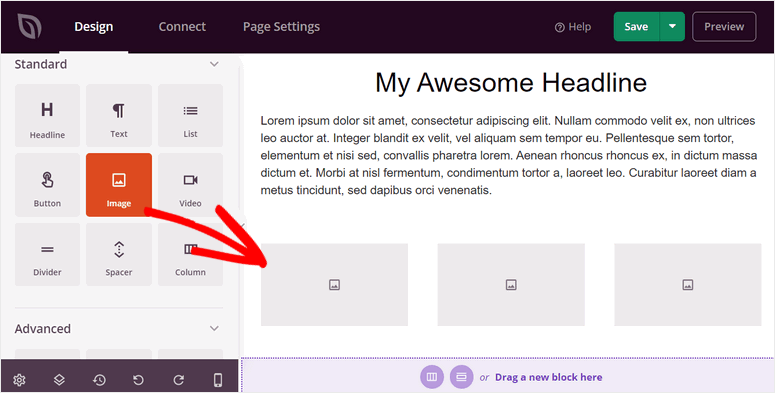Open the Save options dropdown arrow
The image size is (775, 393).
click(x=672, y=27)
